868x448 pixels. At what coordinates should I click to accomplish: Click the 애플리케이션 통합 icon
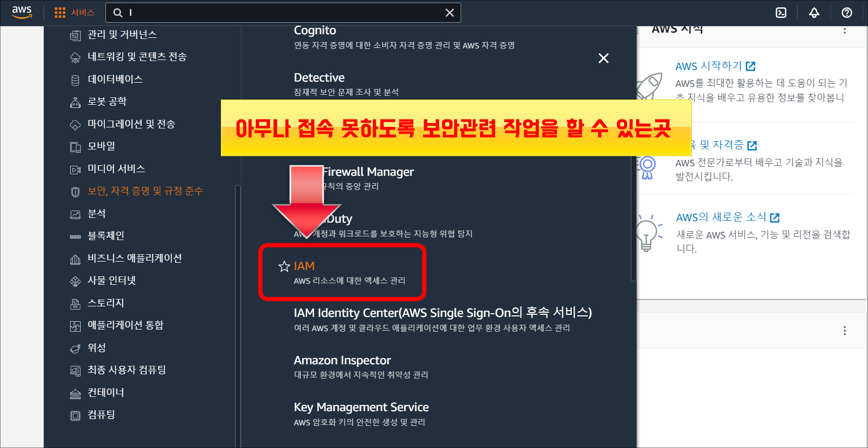point(75,326)
